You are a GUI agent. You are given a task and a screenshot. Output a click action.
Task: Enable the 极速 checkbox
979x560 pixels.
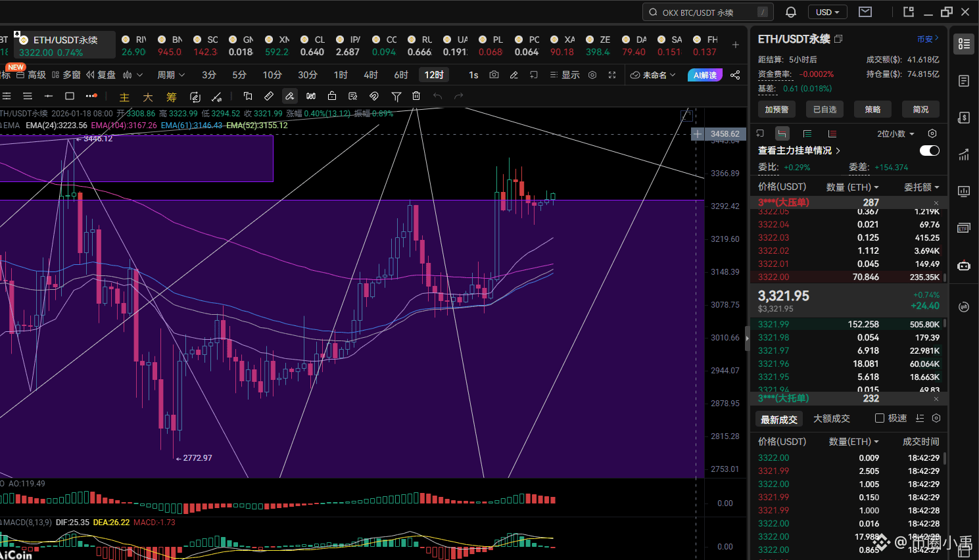click(880, 418)
